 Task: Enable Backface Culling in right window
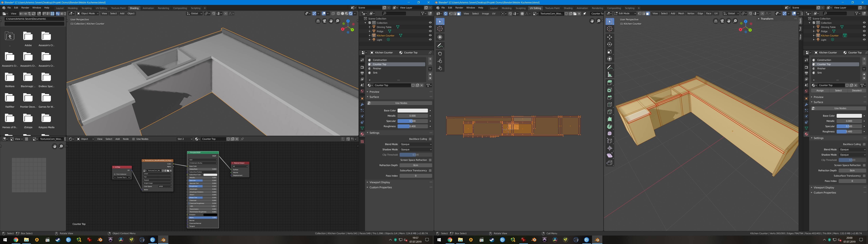(x=864, y=144)
